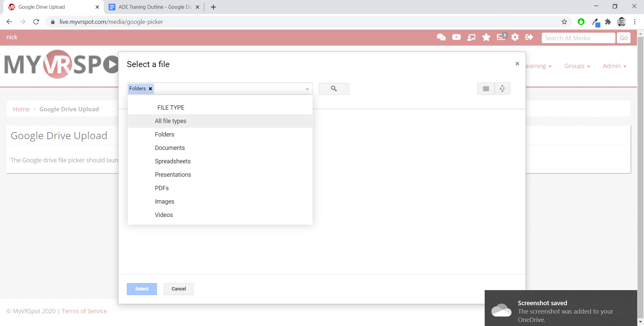Click the Google Drive Upload breadcrumb text
This screenshot has width=644, height=326.
[69, 109]
